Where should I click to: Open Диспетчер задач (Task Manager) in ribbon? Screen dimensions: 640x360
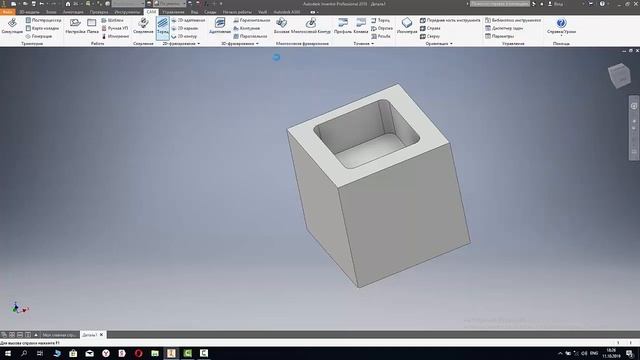pyautogui.click(x=504, y=28)
